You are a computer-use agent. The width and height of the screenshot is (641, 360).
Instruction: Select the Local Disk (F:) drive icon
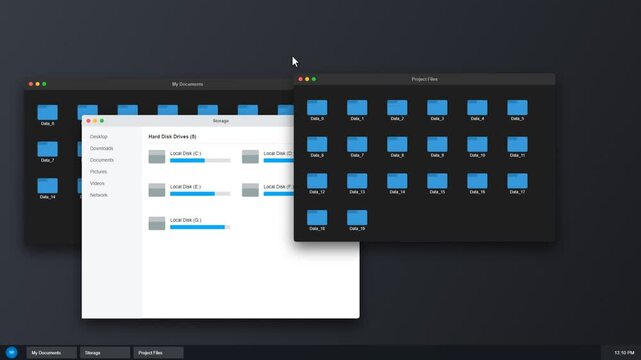250,190
